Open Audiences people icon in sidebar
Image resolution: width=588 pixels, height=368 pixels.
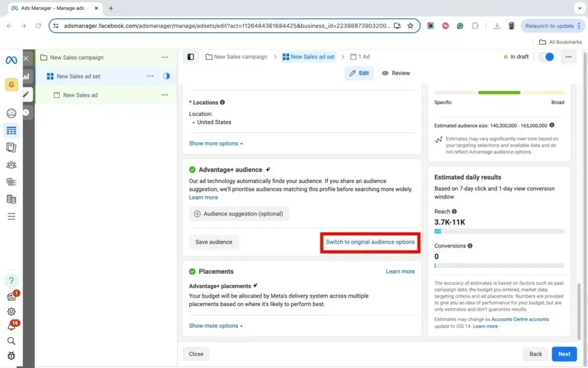tap(11, 165)
